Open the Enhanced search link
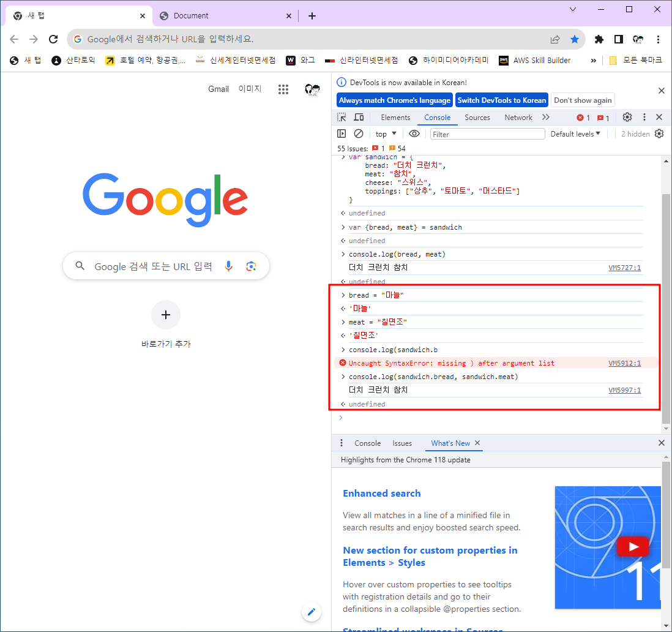 point(381,494)
